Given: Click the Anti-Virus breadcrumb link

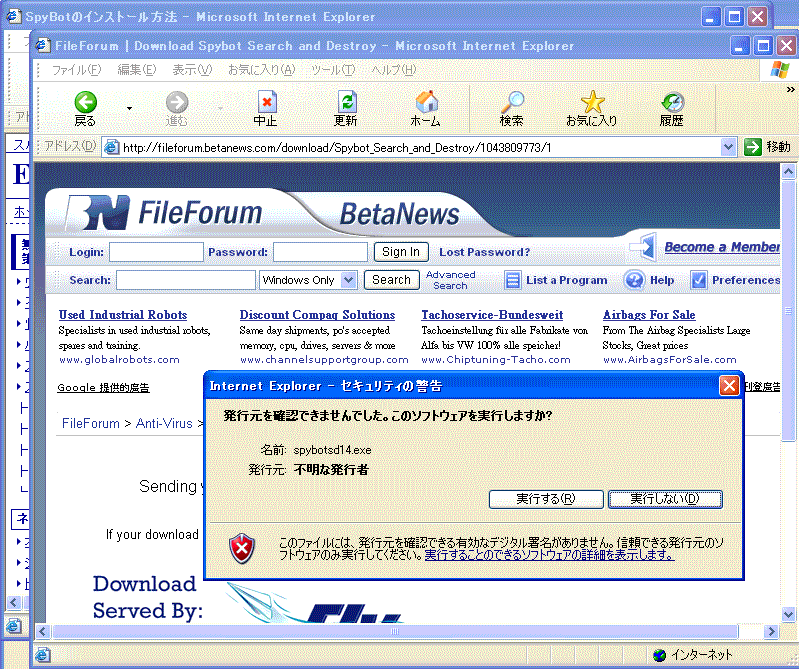Looking at the screenshot, I should pyautogui.click(x=164, y=423).
